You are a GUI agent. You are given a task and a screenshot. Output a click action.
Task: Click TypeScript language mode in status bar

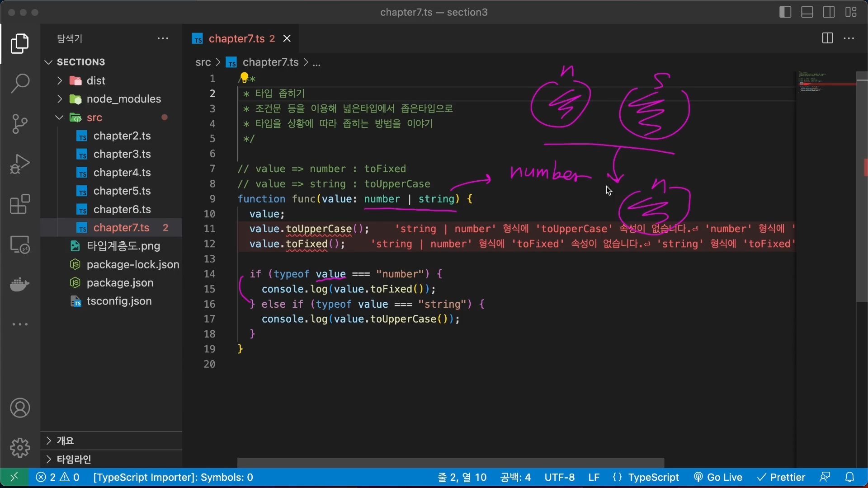click(653, 477)
